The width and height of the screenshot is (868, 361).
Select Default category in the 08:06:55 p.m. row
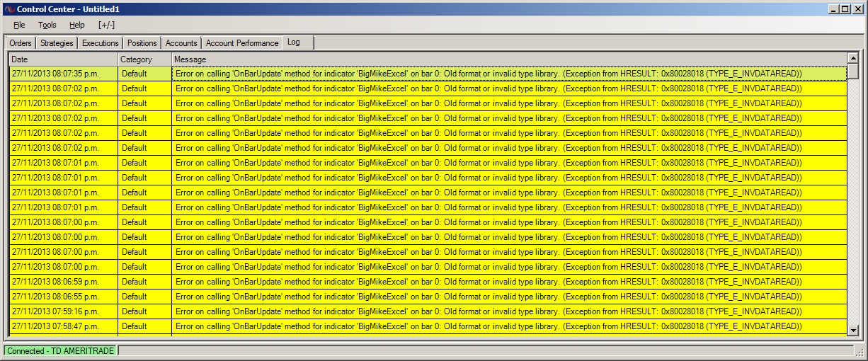[x=144, y=297]
